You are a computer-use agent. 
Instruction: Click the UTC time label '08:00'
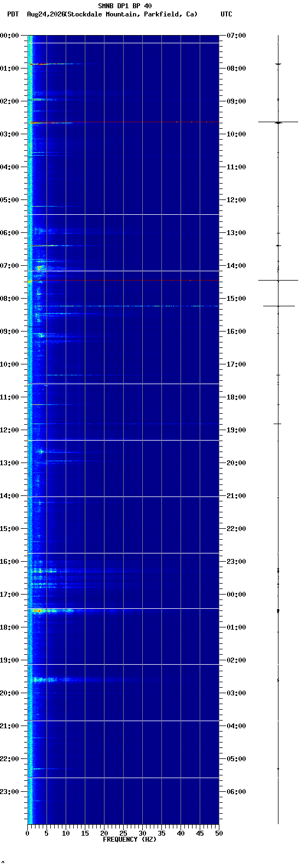click(236, 68)
